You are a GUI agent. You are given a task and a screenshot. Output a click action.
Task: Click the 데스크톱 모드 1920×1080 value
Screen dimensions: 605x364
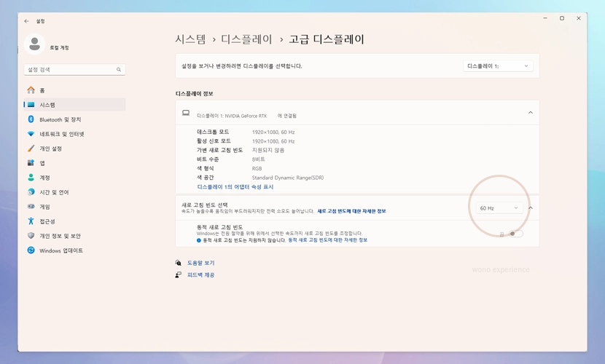click(x=273, y=132)
